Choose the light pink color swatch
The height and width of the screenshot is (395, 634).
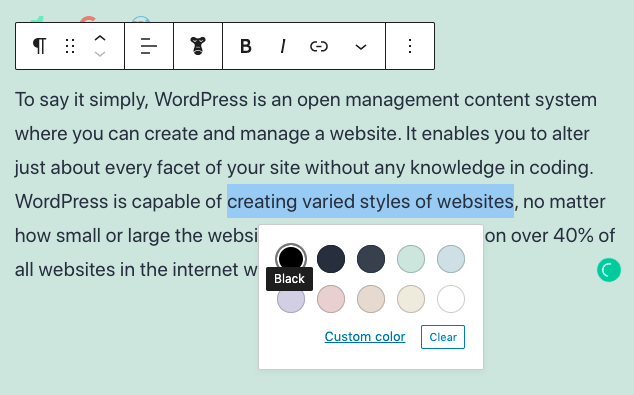331,299
